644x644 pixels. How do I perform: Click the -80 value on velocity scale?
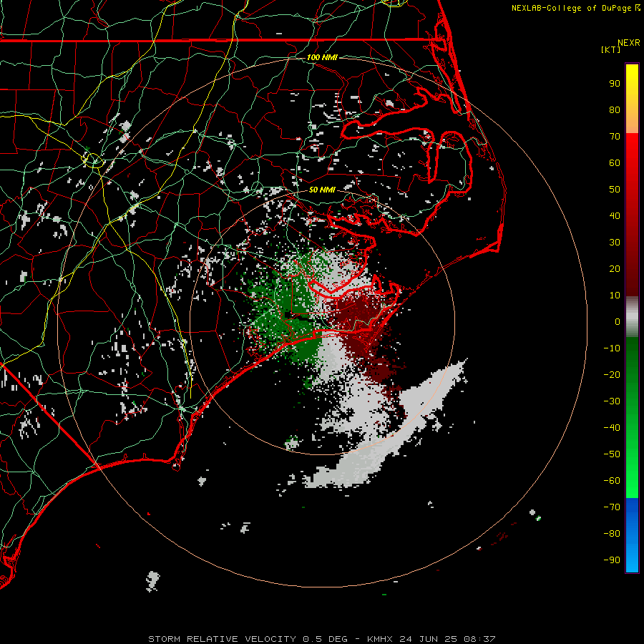click(612, 534)
